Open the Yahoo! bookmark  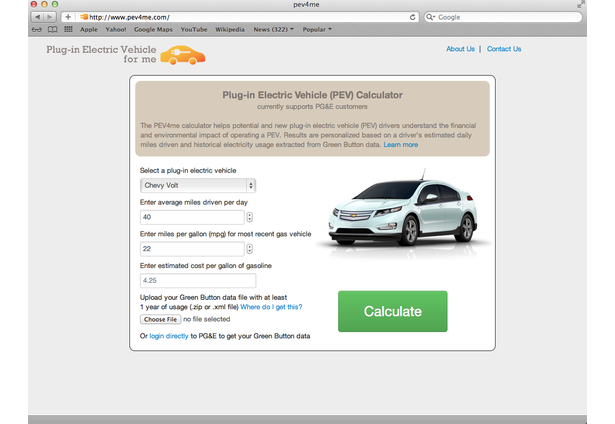click(116, 29)
